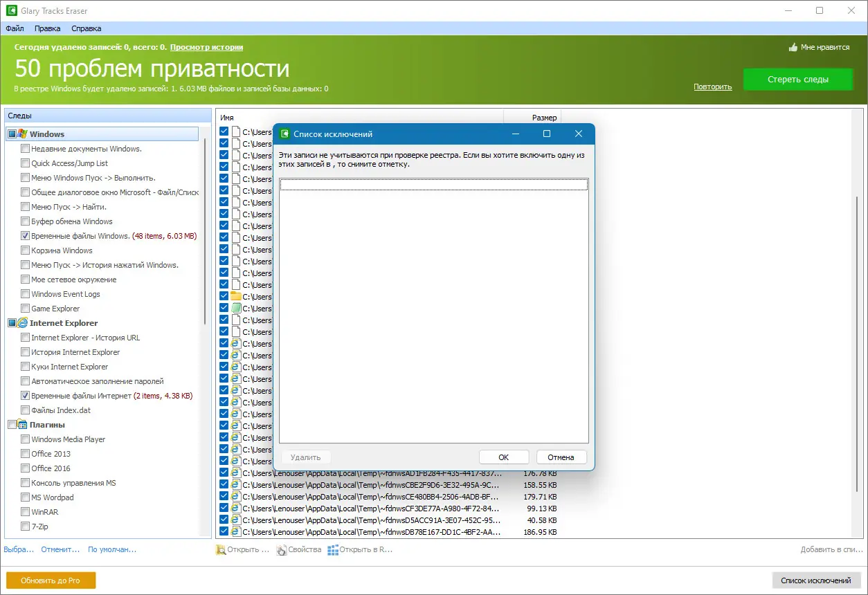Click the Мне нравится label

tap(825, 48)
